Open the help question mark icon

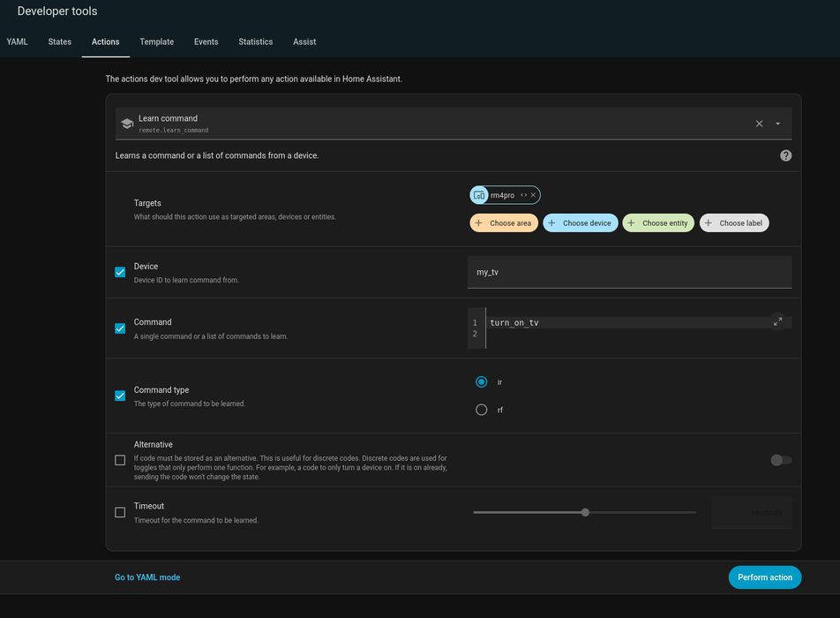[785, 155]
